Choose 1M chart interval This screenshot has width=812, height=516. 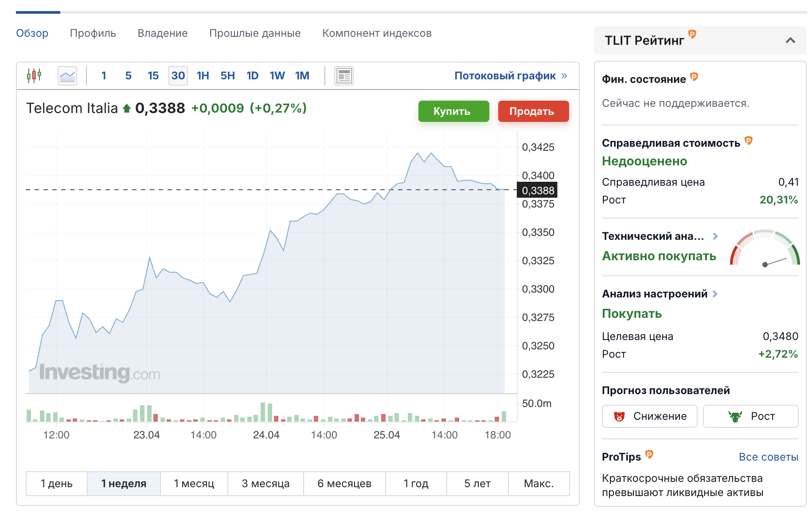[302, 76]
